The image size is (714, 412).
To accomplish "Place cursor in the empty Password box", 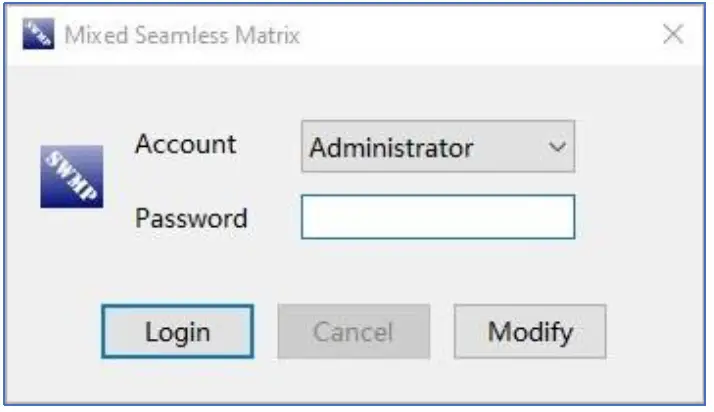I will (x=438, y=217).
